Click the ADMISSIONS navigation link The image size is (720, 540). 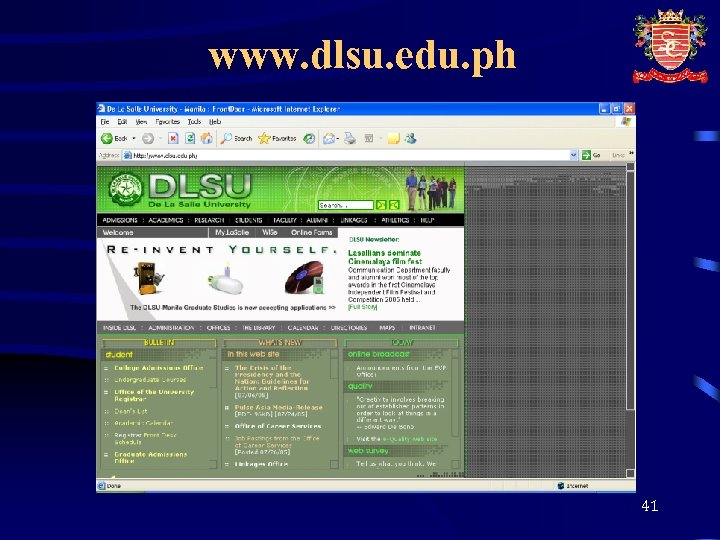click(x=120, y=220)
